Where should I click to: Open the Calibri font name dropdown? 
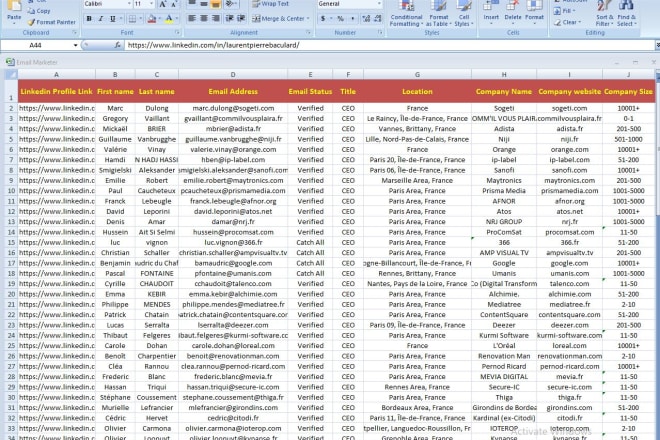(129, 4)
